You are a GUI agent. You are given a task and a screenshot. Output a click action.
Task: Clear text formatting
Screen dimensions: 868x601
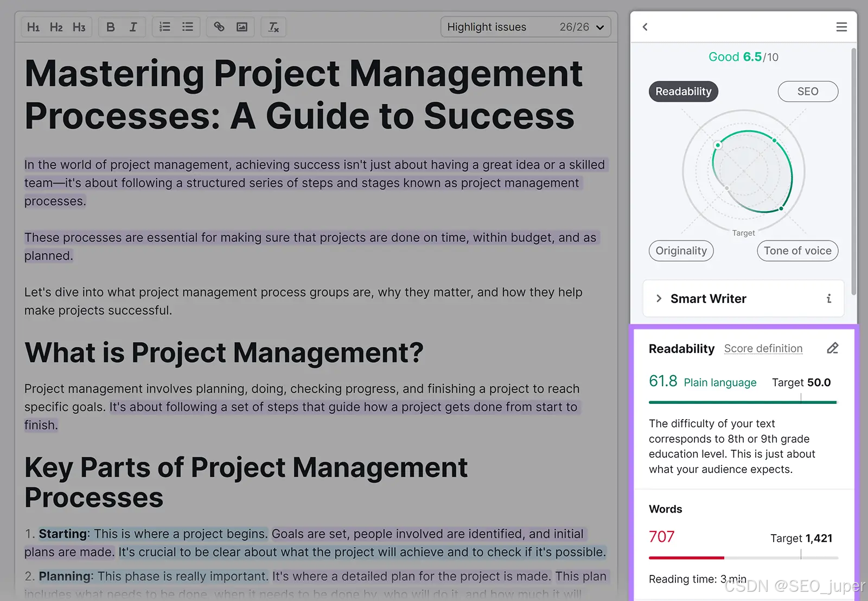pyautogui.click(x=273, y=27)
